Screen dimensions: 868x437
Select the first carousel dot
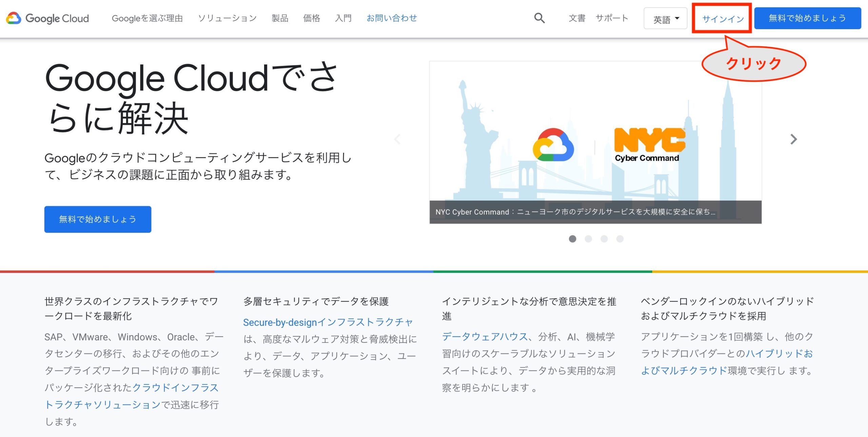(573, 239)
